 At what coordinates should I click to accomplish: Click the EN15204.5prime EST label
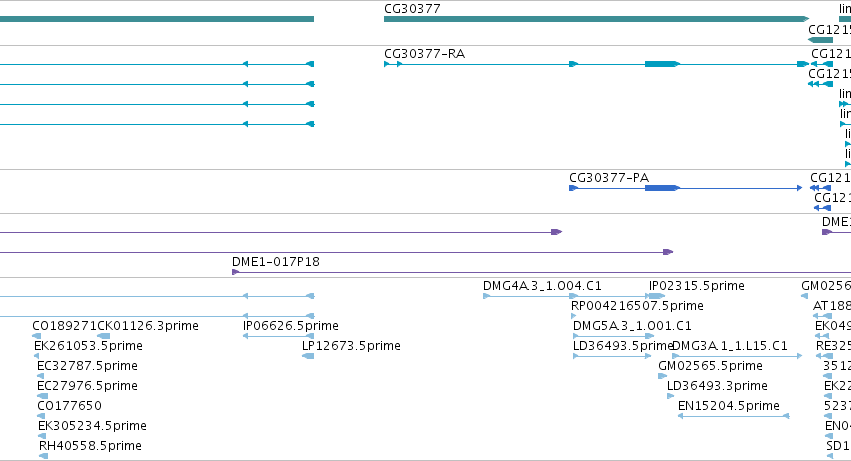729,406
